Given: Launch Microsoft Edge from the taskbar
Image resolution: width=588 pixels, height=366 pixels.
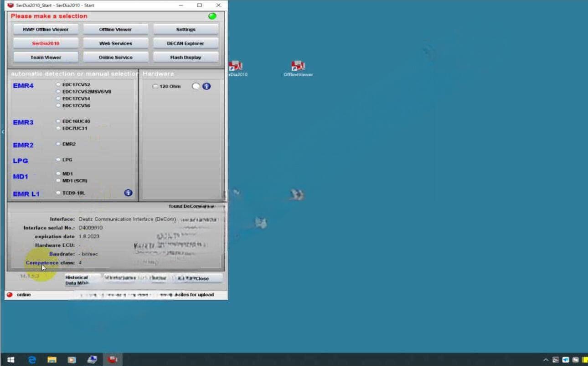Looking at the screenshot, I should pyautogui.click(x=32, y=360).
